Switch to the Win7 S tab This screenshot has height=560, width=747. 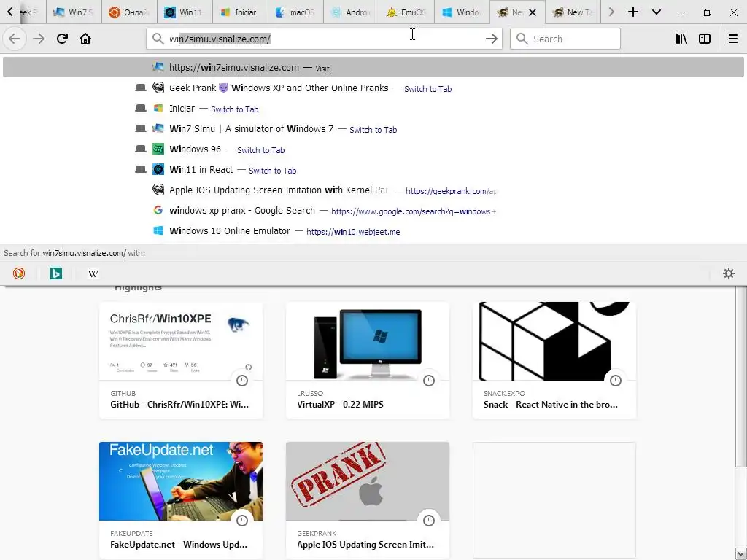[x=74, y=12]
